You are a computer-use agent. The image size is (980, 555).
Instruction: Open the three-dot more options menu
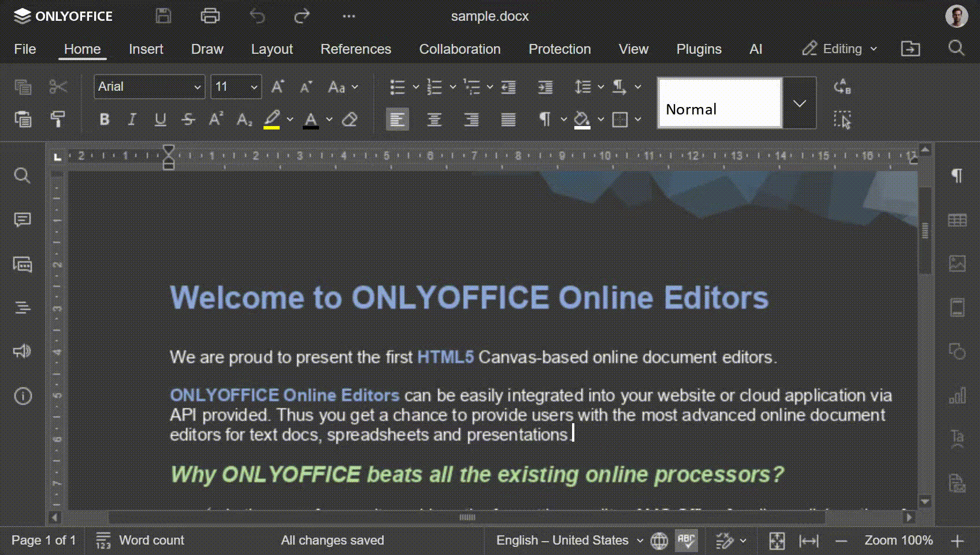(349, 16)
